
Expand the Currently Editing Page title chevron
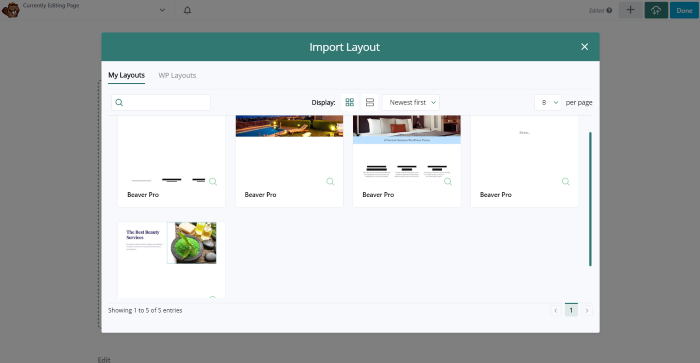tap(162, 10)
